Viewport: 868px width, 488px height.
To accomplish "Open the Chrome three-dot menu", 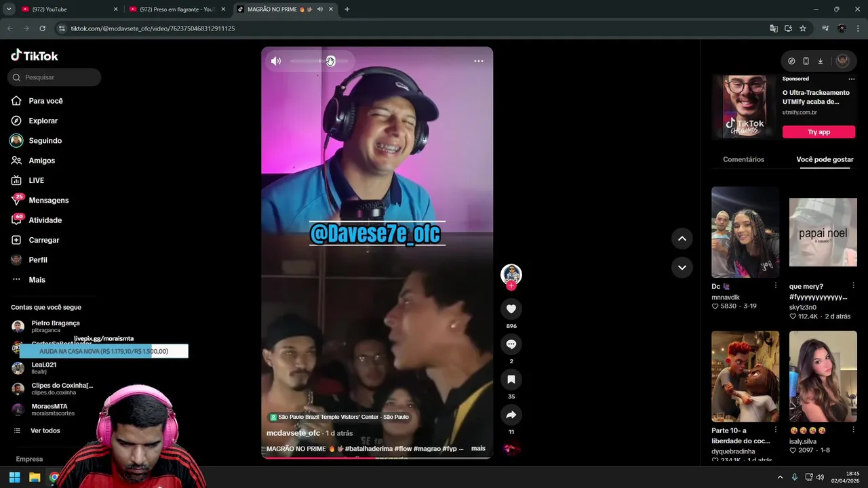I will tap(859, 28).
